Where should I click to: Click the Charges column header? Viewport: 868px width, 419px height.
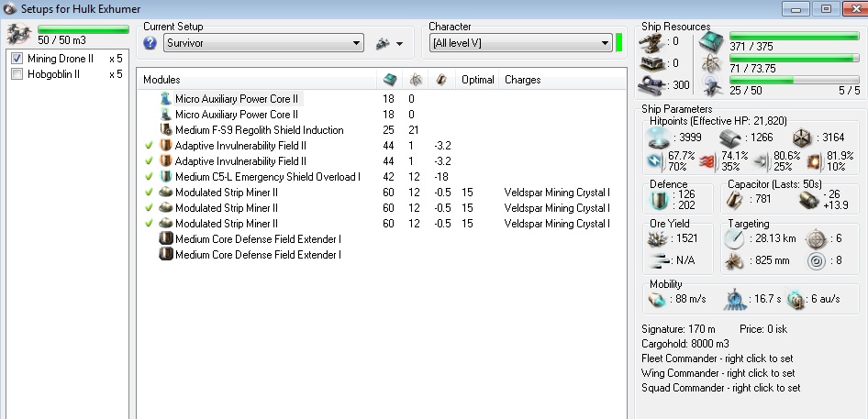coord(523,80)
